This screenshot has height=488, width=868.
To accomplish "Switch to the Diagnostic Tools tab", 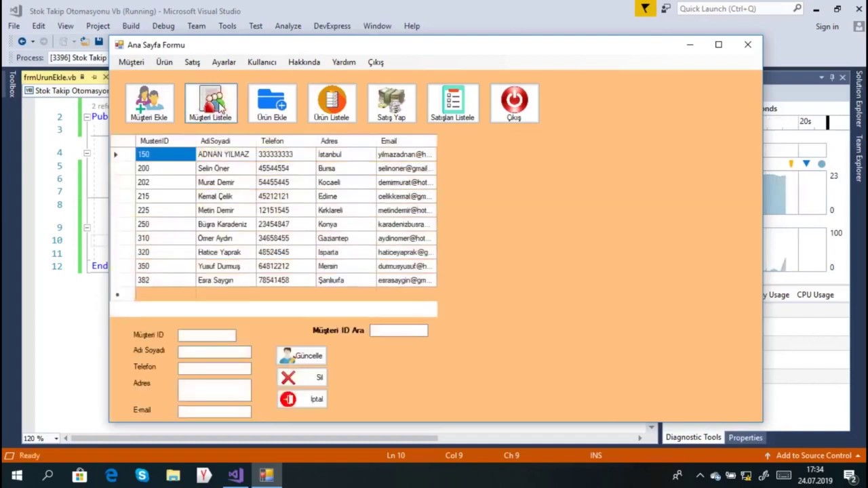I will [x=693, y=437].
